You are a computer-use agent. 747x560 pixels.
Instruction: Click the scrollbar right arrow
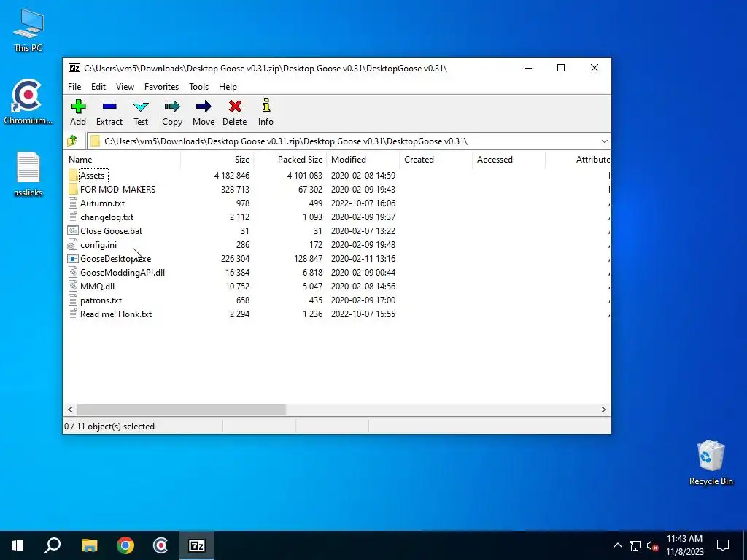[x=603, y=410]
